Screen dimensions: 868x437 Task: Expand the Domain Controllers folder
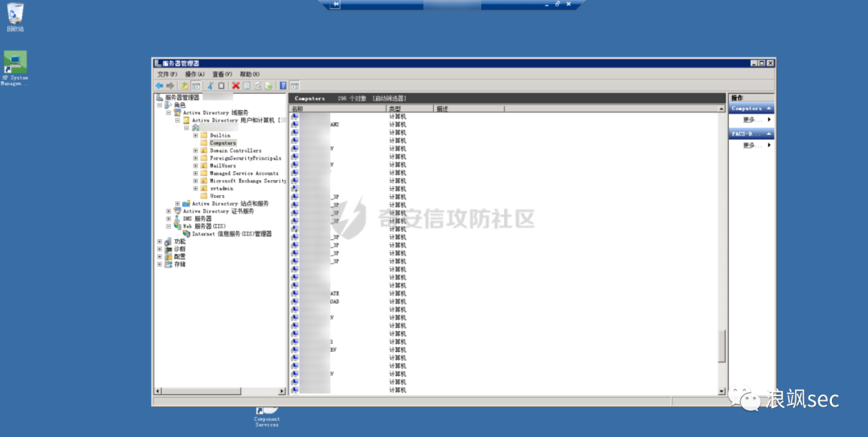tap(195, 150)
